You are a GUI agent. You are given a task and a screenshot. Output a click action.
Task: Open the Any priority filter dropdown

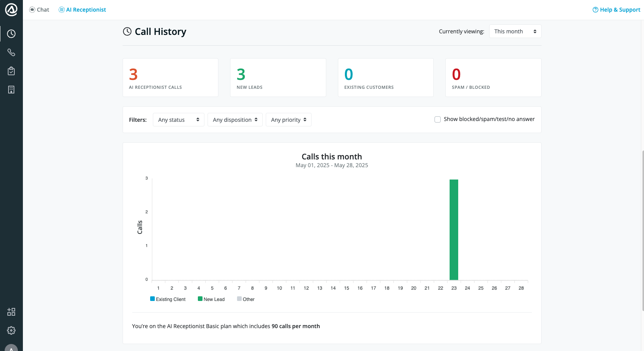point(289,120)
